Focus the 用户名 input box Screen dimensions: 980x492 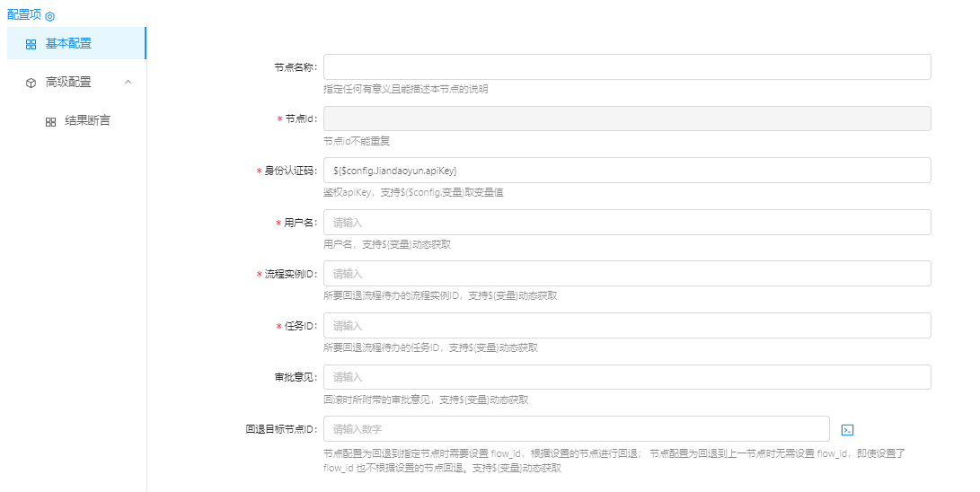pos(626,222)
